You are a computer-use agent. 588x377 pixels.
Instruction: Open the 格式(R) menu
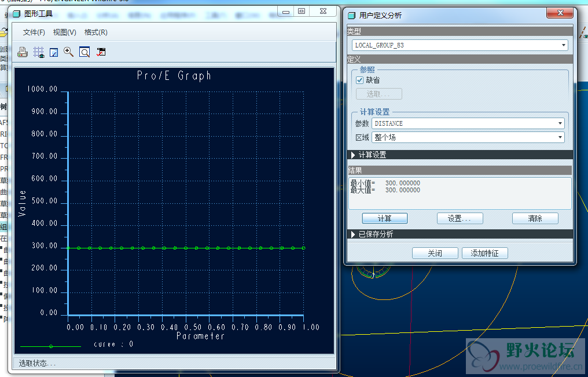pyautogui.click(x=95, y=32)
